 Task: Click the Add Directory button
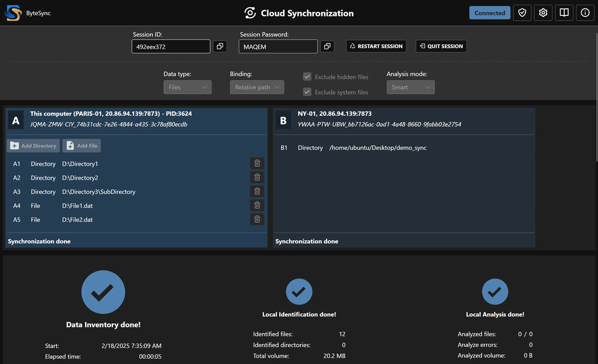(x=33, y=146)
